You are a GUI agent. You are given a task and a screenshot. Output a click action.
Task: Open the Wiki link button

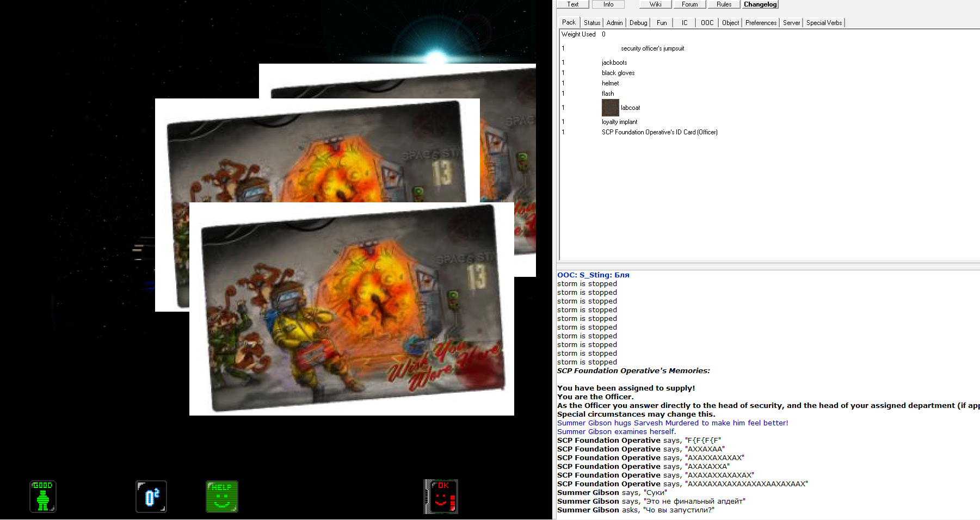[655, 4]
